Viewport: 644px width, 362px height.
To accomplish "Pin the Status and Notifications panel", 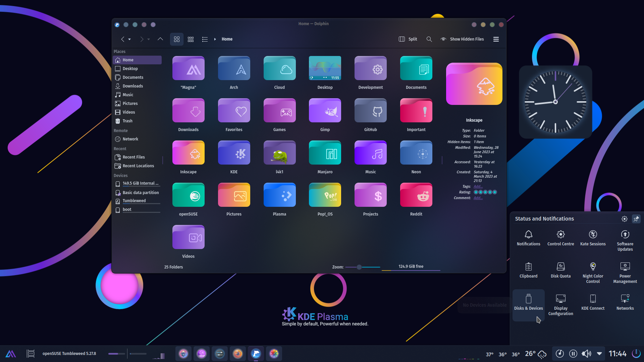I will [x=636, y=219].
